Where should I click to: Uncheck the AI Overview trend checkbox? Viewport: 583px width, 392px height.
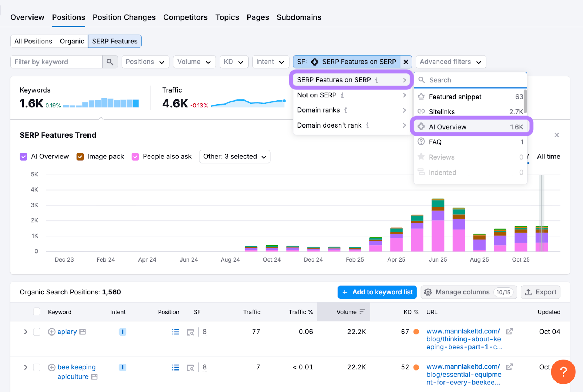pos(24,157)
